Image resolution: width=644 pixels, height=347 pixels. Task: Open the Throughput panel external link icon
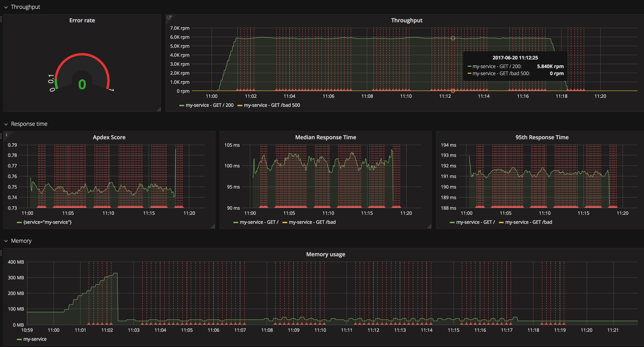coord(169,17)
